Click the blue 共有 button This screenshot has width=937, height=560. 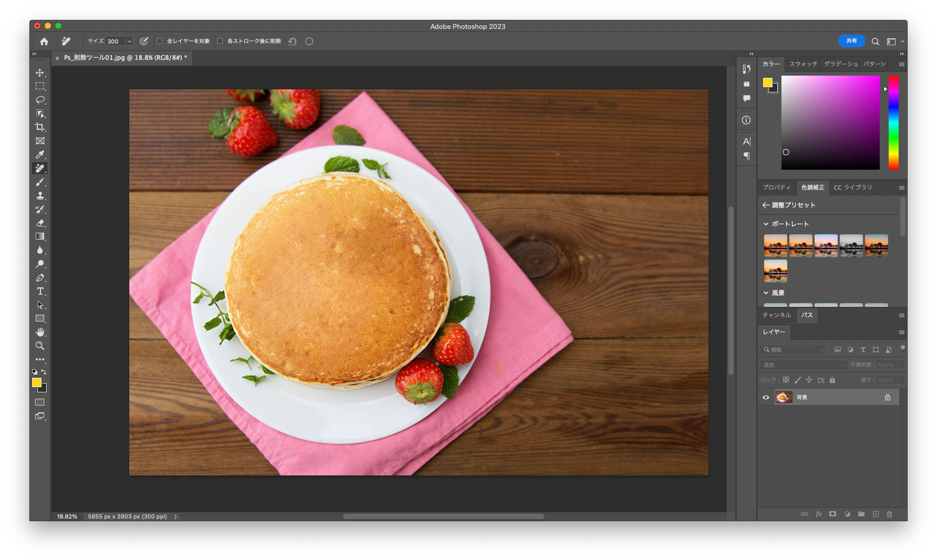click(x=851, y=41)
